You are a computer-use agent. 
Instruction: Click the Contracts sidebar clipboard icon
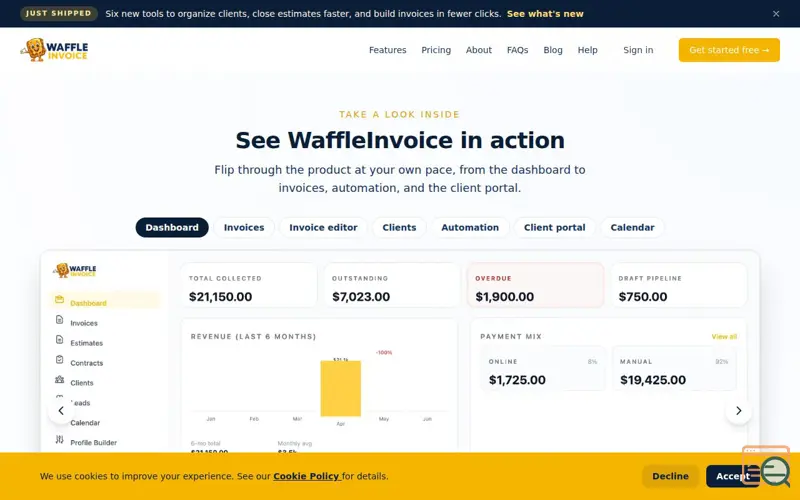(x=59, y=360)
